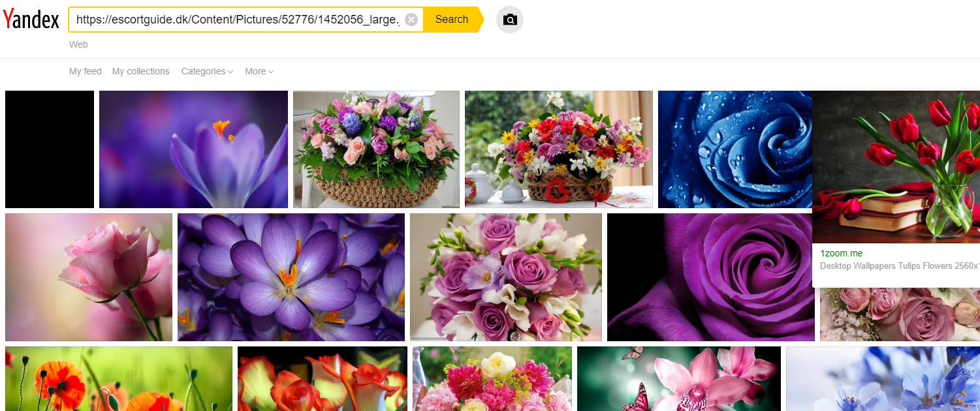Expand the Categories dropdown

pos(207,71)
